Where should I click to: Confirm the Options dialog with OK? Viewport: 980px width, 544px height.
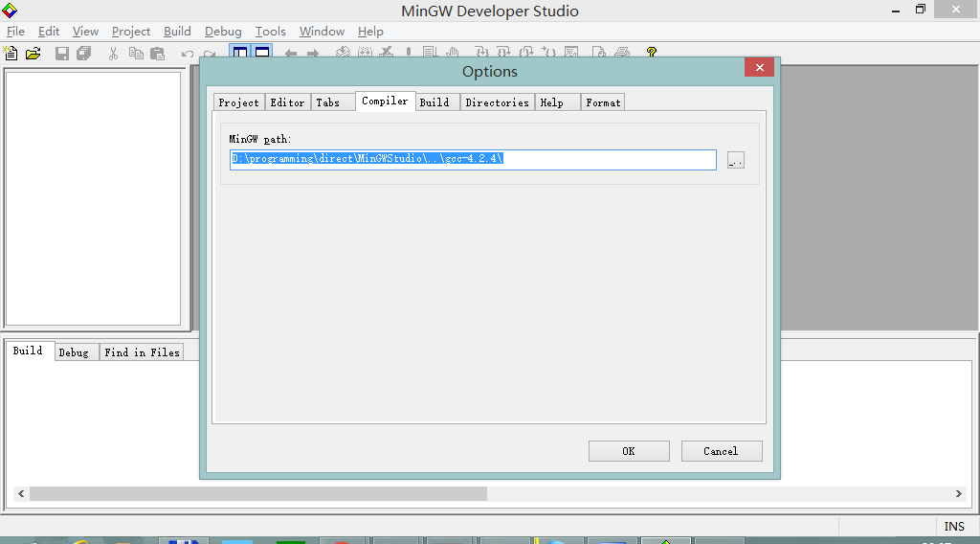pyautogui.click(x=628, y=451)
